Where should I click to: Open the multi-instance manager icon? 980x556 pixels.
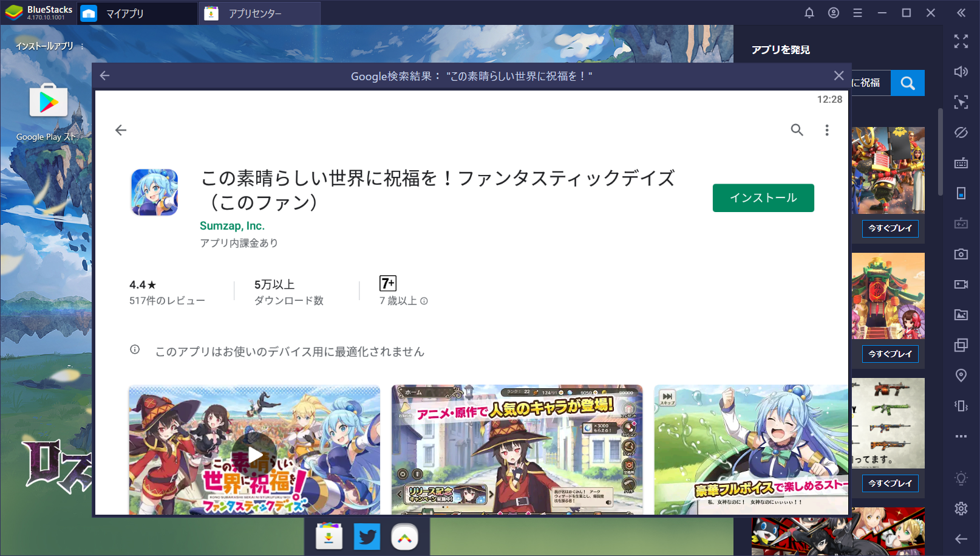(961, 345)
